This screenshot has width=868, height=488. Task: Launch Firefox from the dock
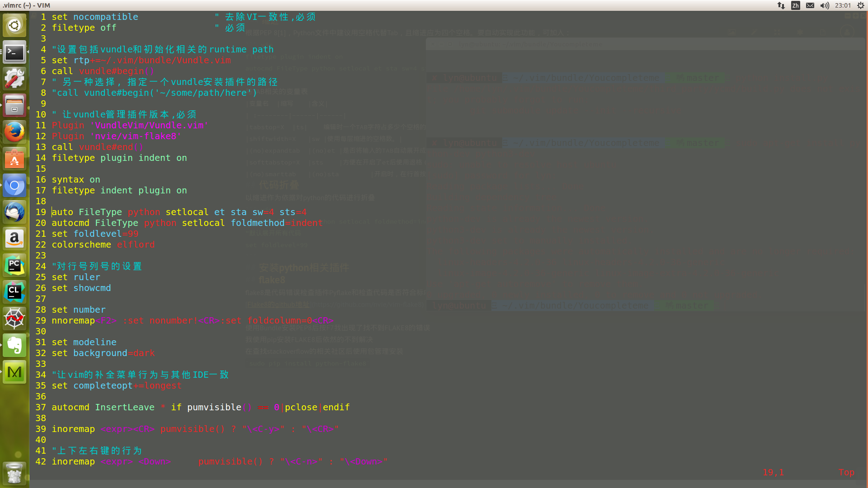point(14,132)
